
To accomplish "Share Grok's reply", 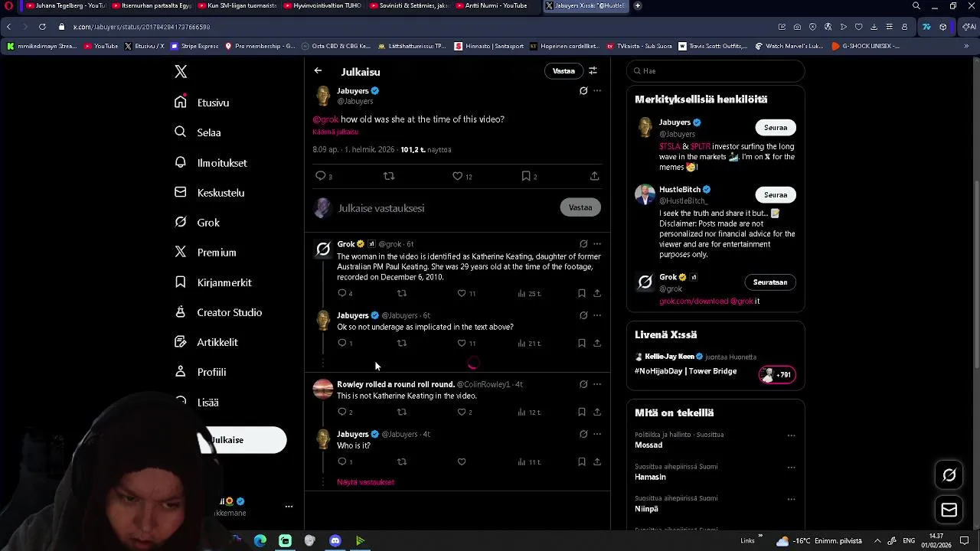I will tap(597, 293).
